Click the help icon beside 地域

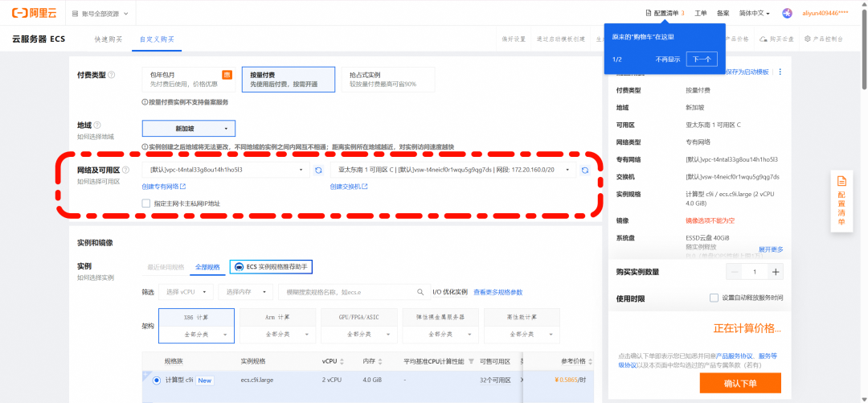(x=97, y=125)
